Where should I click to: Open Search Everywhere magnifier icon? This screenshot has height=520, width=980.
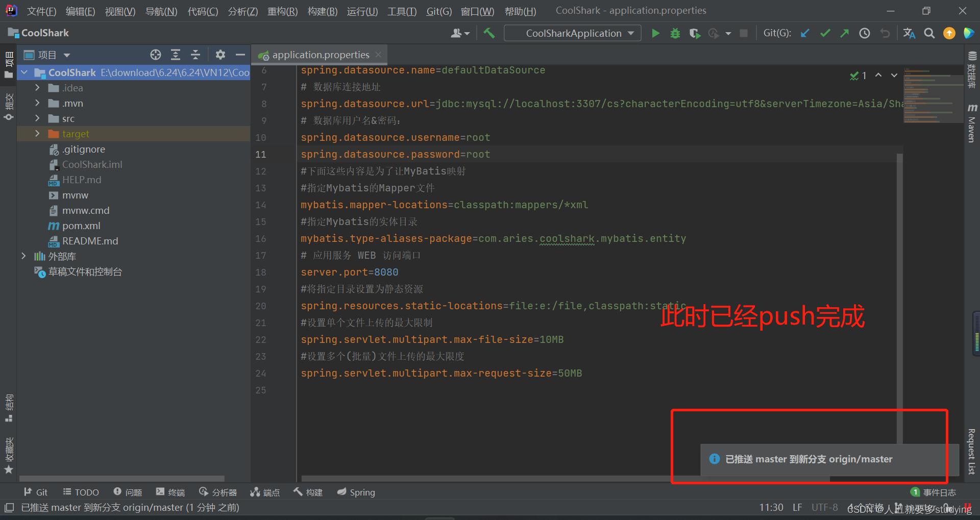[x=929, y=33]
